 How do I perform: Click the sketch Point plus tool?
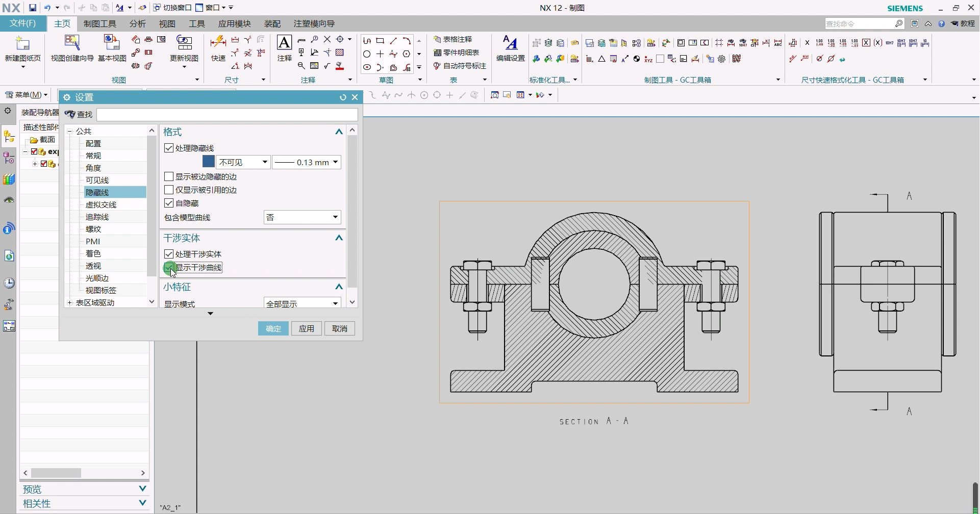380,54
